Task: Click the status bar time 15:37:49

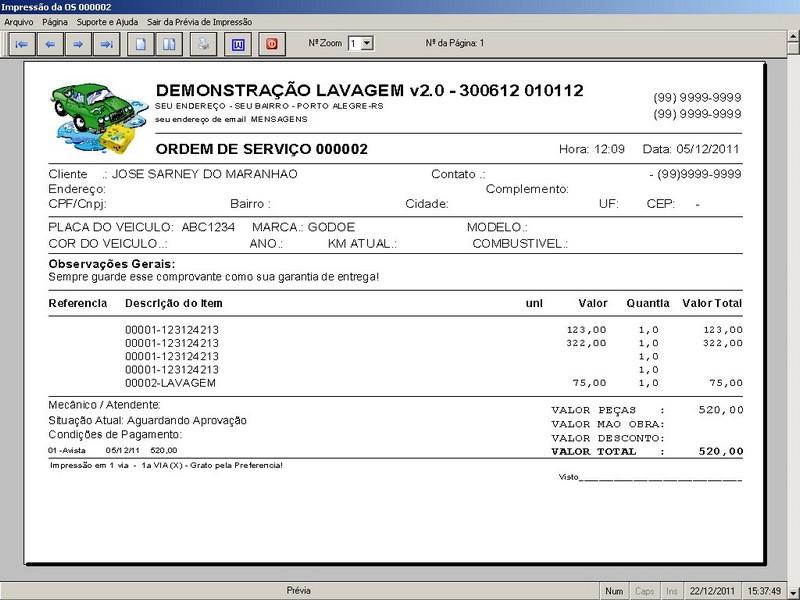Action: 764,591
